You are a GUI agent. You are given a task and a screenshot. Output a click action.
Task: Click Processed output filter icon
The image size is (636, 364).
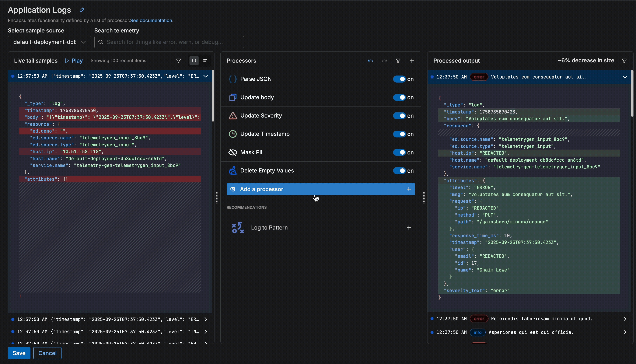click(x=624, y=61)
